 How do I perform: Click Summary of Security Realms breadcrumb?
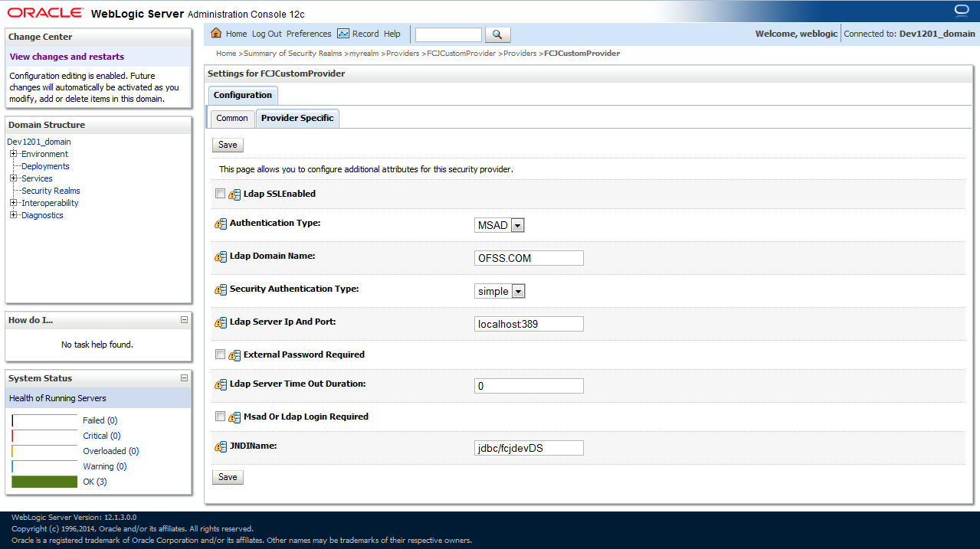293,54
